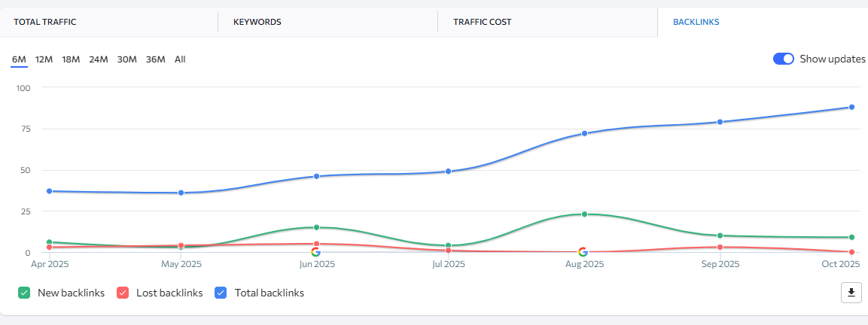The height and width of the screenshot is (325, 868).
Task: Uncheck the Lost backlinks checkbox
Action: click(123, 293)
